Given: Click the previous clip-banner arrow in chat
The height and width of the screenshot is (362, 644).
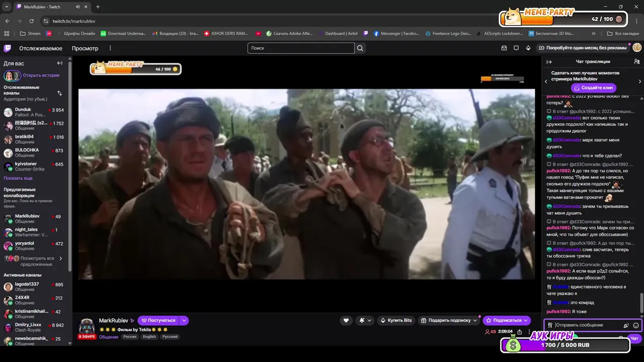Looking at the screenshot, I should (x=546, y=81).
